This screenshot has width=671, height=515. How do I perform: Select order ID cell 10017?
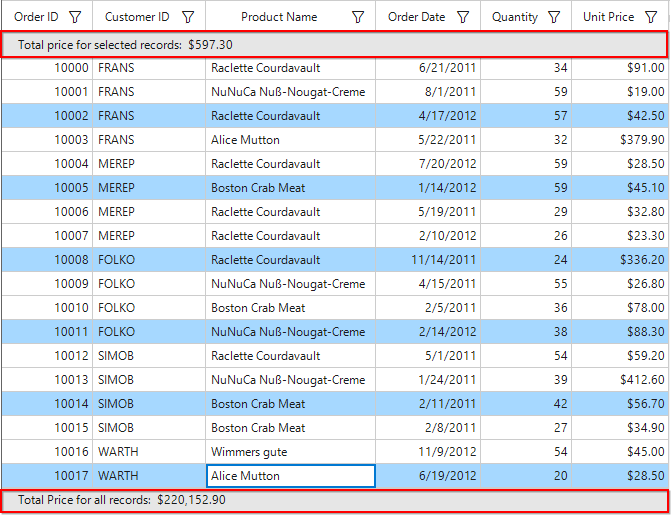click(47, 476)
